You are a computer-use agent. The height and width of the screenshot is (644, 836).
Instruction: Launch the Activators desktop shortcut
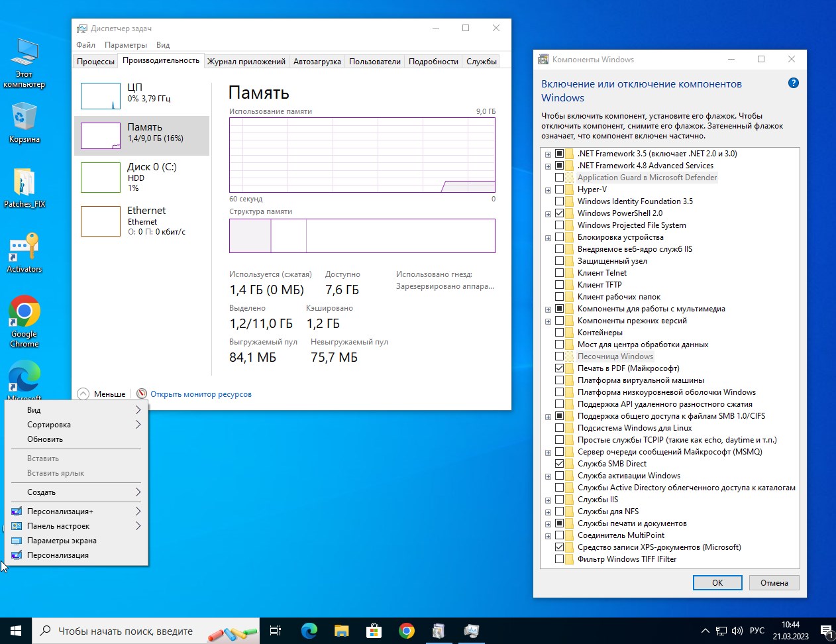25,248
